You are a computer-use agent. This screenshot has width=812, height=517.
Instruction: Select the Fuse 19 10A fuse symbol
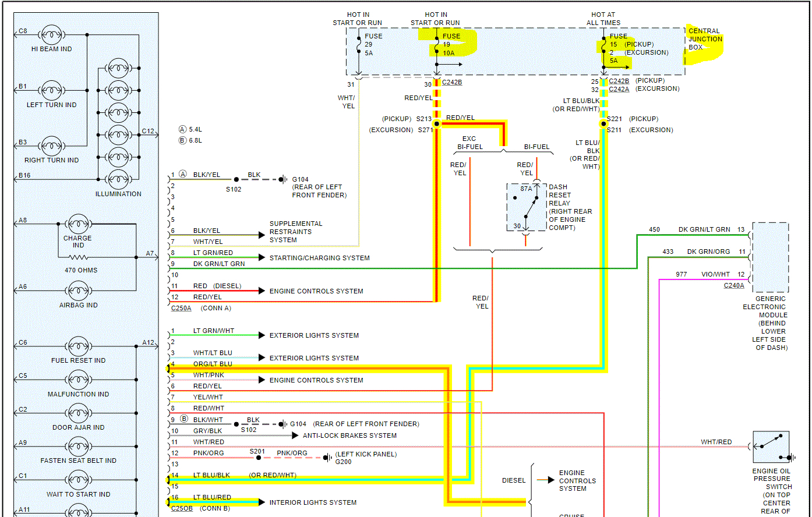coord(436,45)
